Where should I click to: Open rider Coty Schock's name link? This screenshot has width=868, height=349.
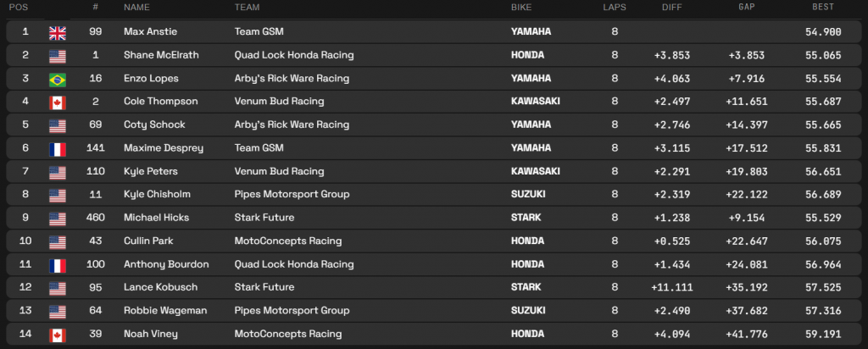coord(153,125)
